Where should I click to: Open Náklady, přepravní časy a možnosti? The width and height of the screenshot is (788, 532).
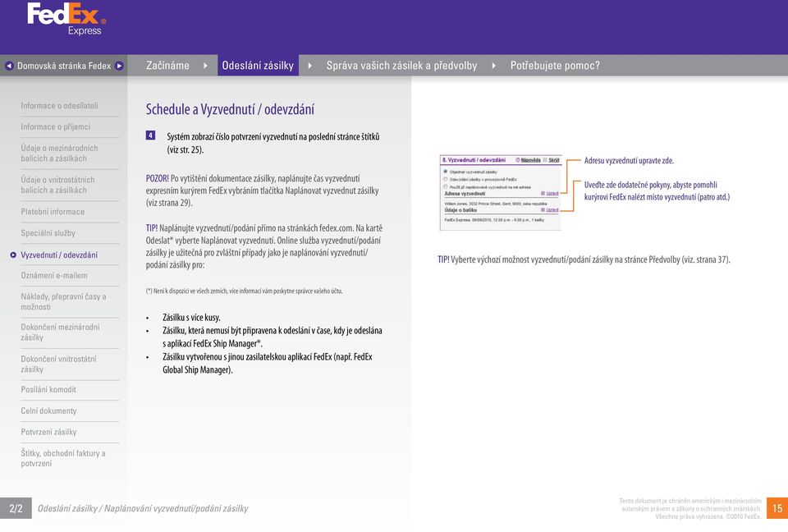(63, 301)
